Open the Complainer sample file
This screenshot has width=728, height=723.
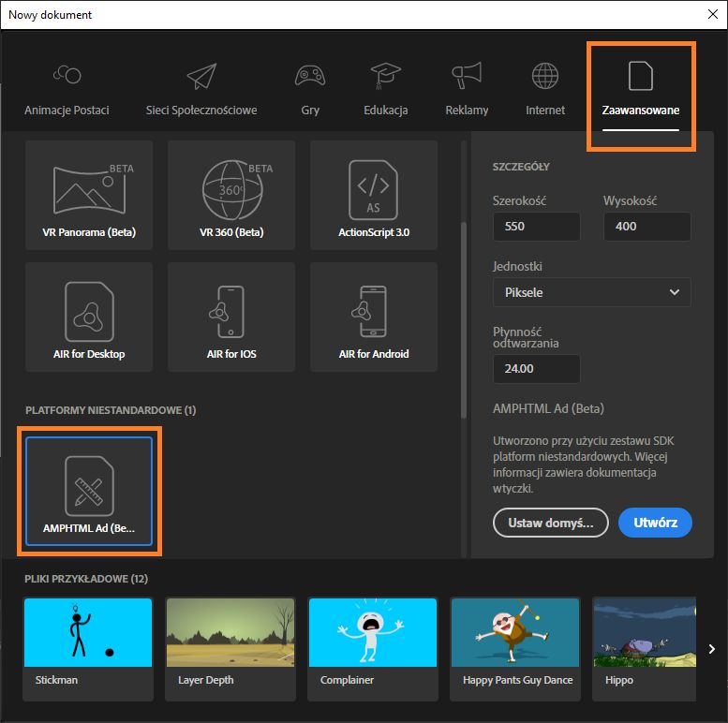click(373, 649)
